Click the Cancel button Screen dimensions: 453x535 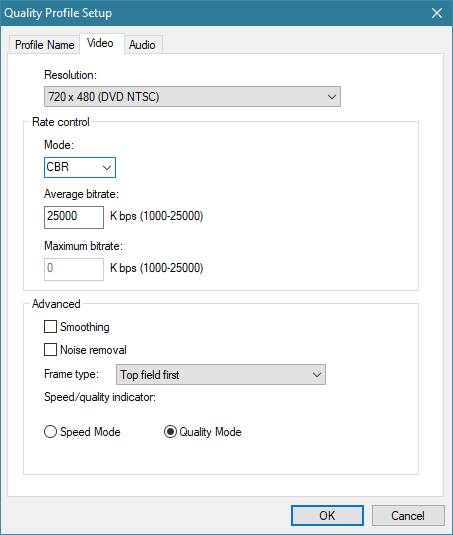[408, 515]
